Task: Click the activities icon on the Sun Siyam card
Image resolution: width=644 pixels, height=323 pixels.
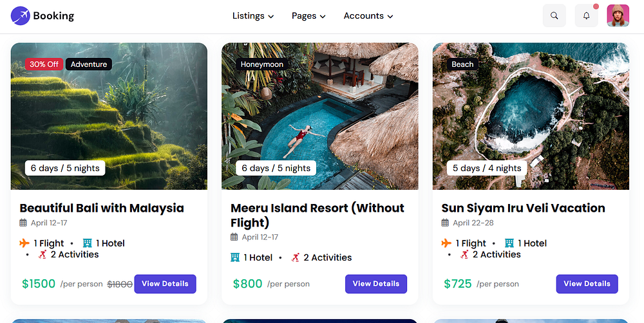Action: click(464, 254)
